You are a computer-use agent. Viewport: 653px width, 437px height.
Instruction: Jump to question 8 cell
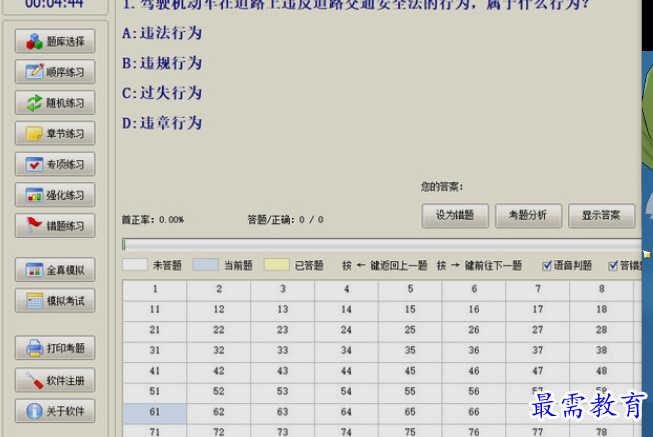(601, 290)
